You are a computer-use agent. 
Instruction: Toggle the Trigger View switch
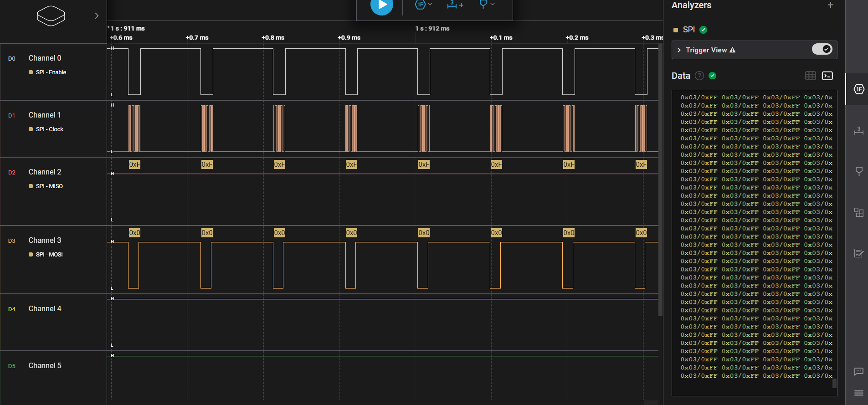[822, 49]
